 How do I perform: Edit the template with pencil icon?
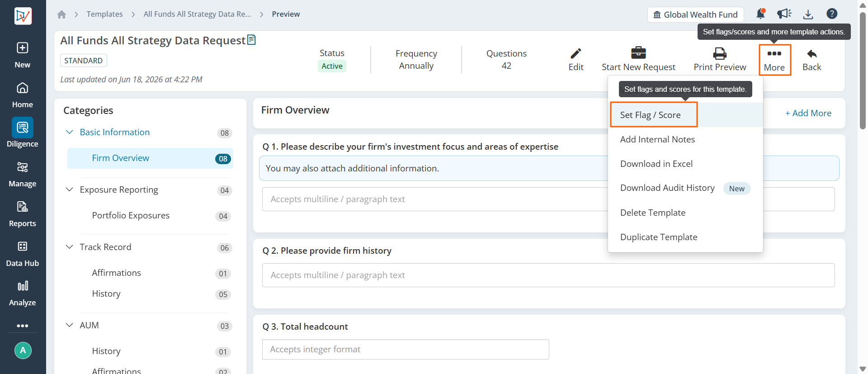click(x=576, y=60)
